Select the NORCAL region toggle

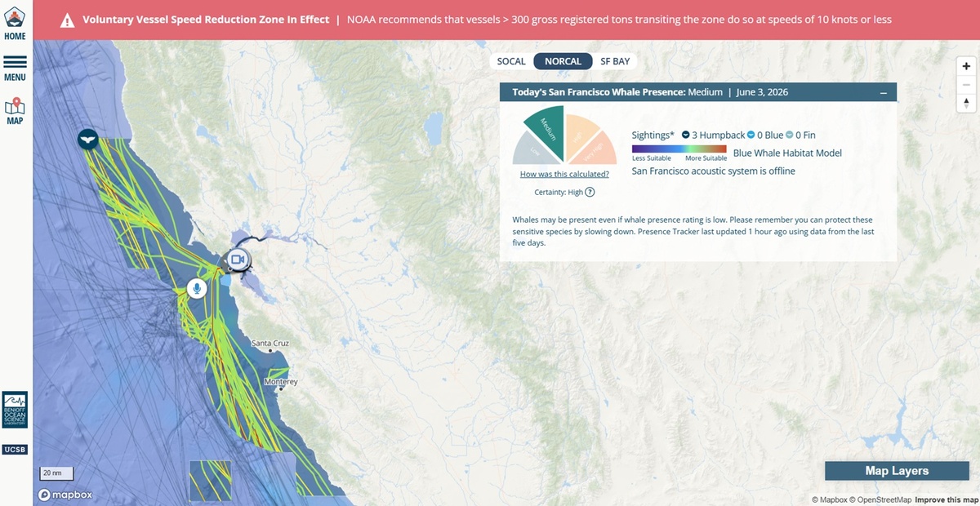(x=563, y=61)
